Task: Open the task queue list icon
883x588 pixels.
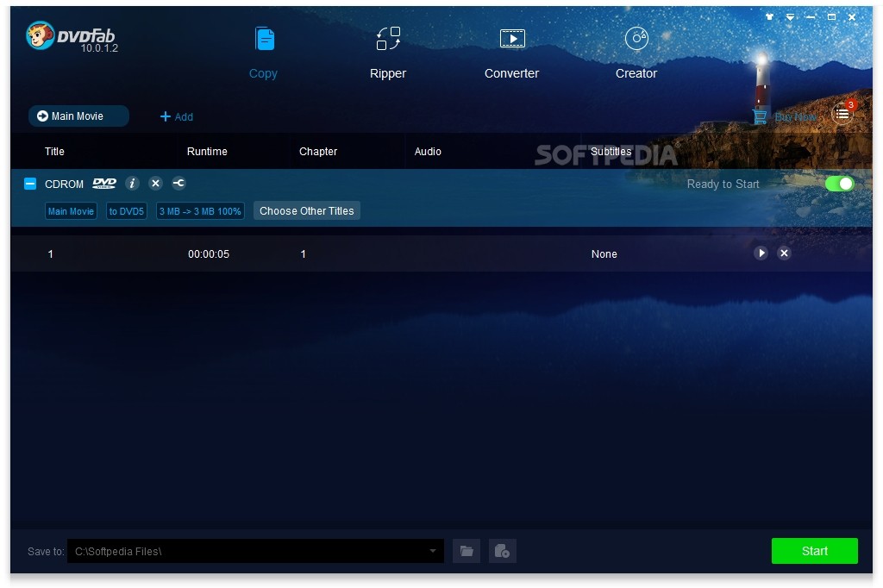Action: point(841,113)
